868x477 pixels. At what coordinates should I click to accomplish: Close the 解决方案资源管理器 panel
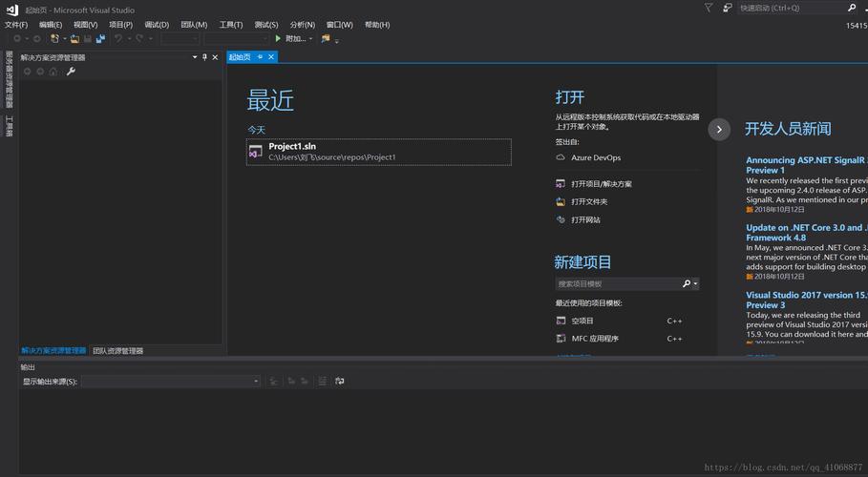click(x=215, y=57)
